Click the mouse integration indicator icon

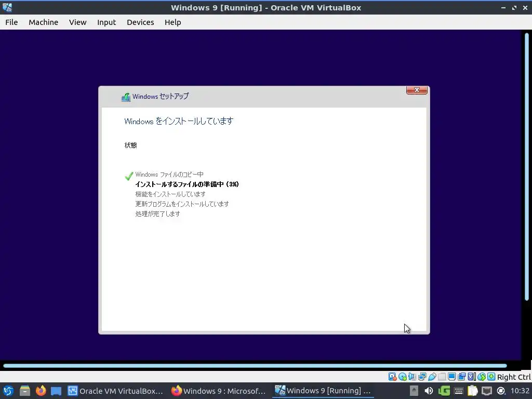click(x=482, y=377)
